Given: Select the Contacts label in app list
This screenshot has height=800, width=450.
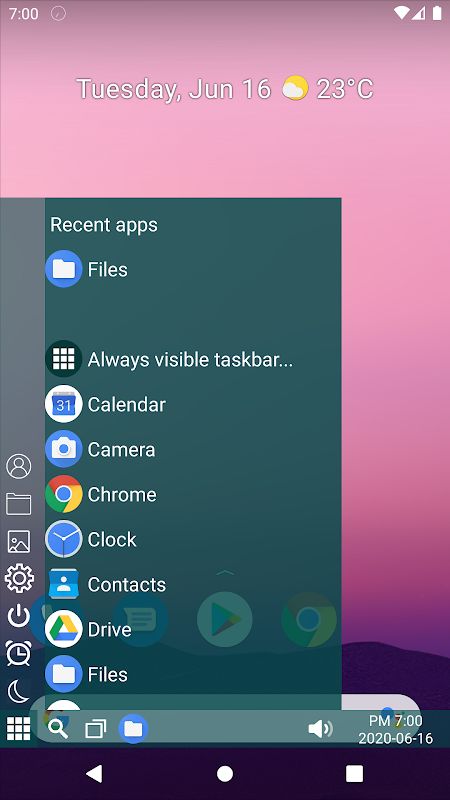Looking at the screenshot, I should 127,584.
